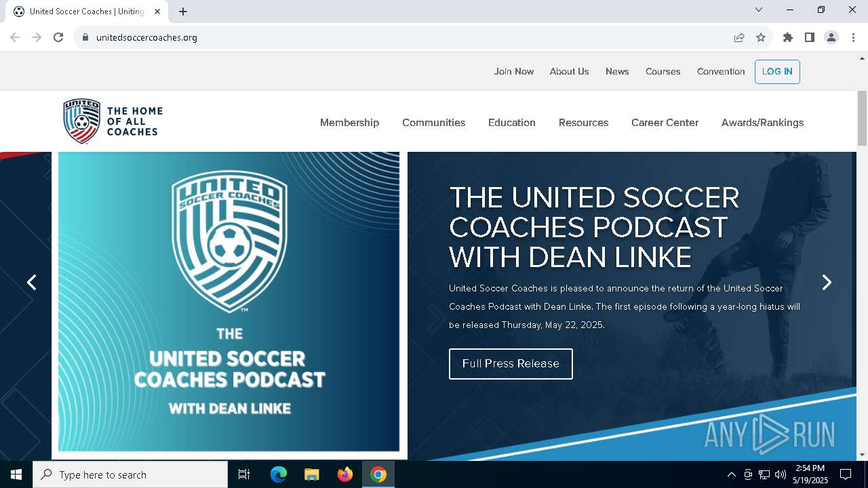This screenshot has width=868, height=488.
Task: Click the volume speaker icon
Action: 781,474
